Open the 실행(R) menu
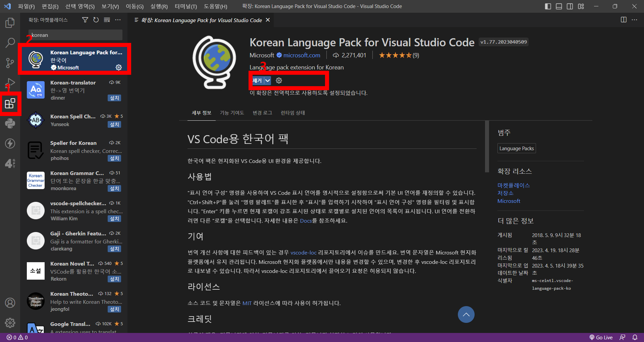This screenshot has width=644, height=342. click(x=159, y=6)
